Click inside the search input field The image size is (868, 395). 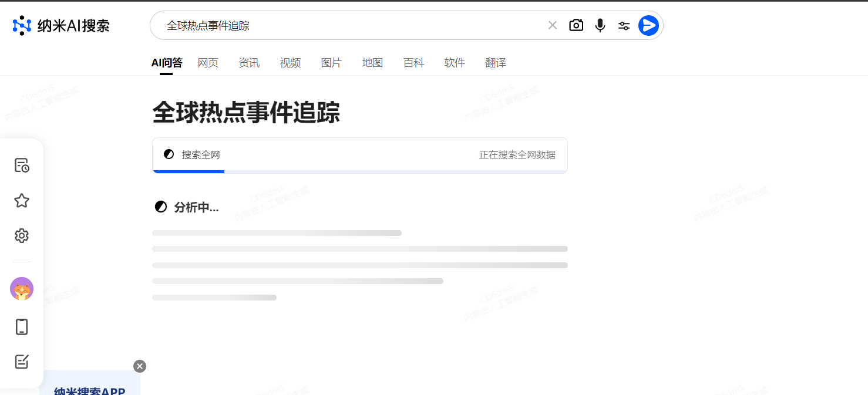click(352, 25)
